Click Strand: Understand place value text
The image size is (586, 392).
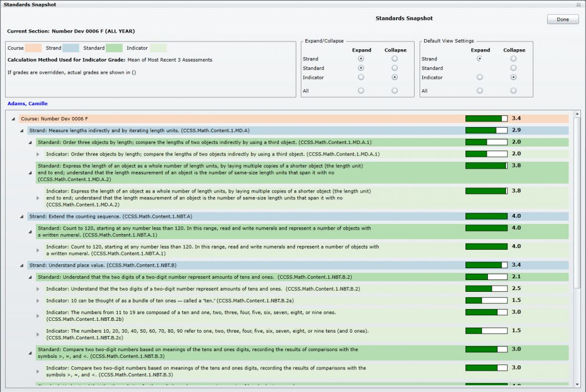(103, 265)
